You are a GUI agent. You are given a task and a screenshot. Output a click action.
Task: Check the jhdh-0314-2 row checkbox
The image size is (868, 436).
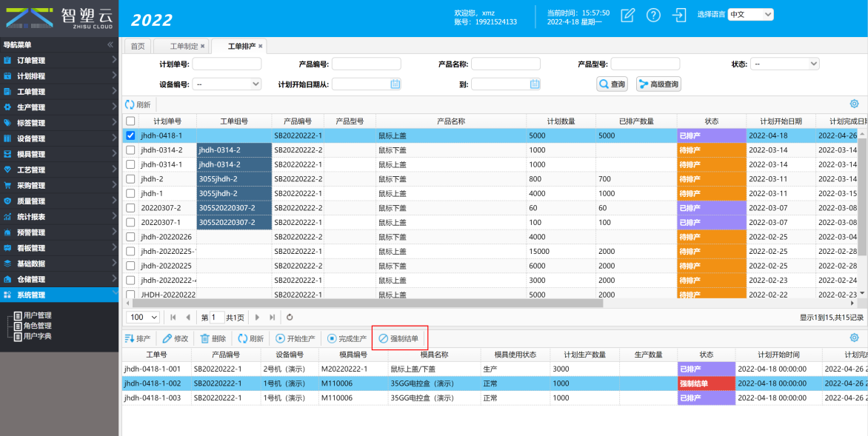click(x=130, y=150)
